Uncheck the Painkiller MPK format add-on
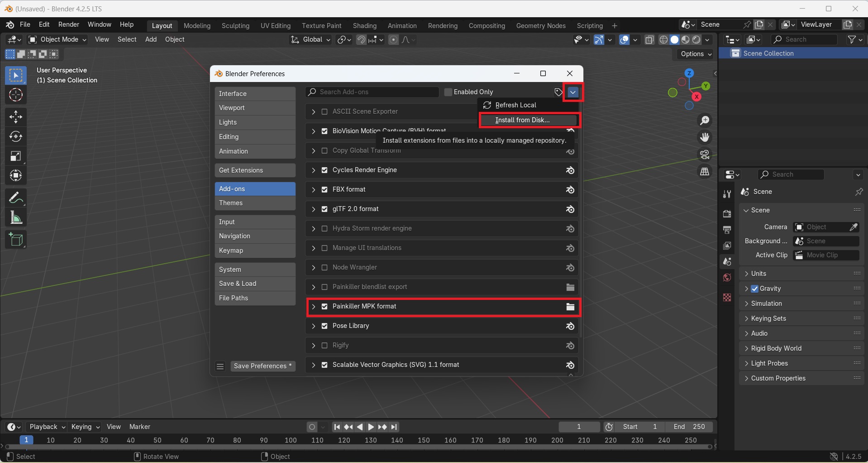Viewport: 868px width, 463px height. click(324, 307)
